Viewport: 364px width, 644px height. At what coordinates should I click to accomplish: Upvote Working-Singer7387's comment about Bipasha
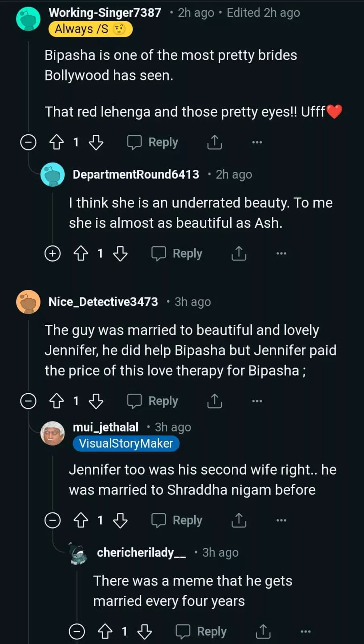click(x=56, y=142)
